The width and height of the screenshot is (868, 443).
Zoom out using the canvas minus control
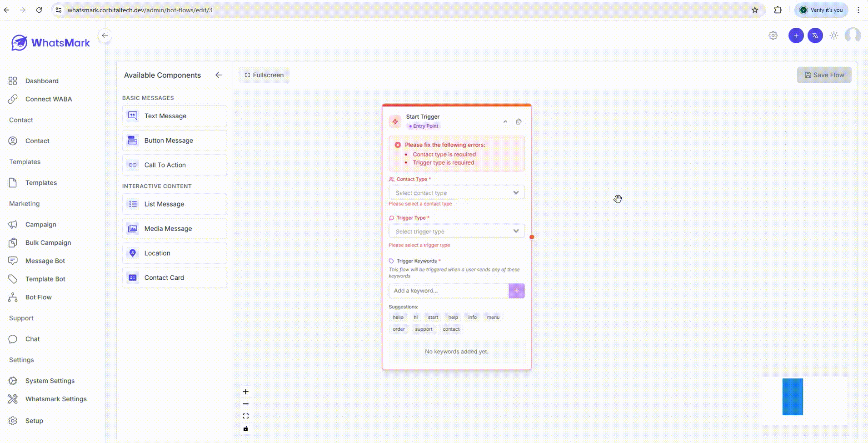pyautogui.click(x=246, y=403)
